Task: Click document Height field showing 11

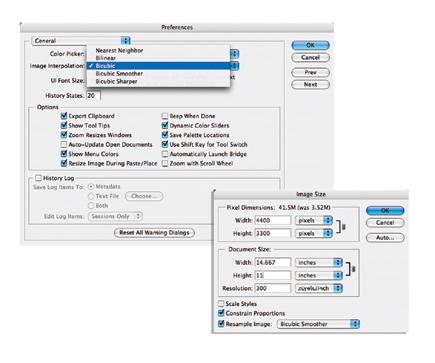Action: [273, 275]
